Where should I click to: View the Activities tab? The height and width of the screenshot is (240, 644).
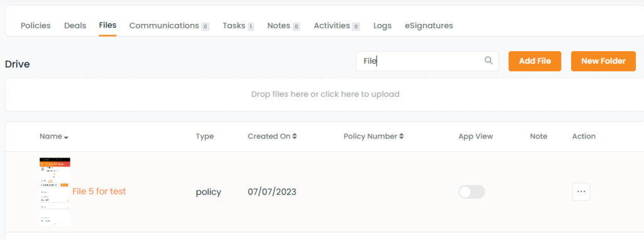(337, 26)
